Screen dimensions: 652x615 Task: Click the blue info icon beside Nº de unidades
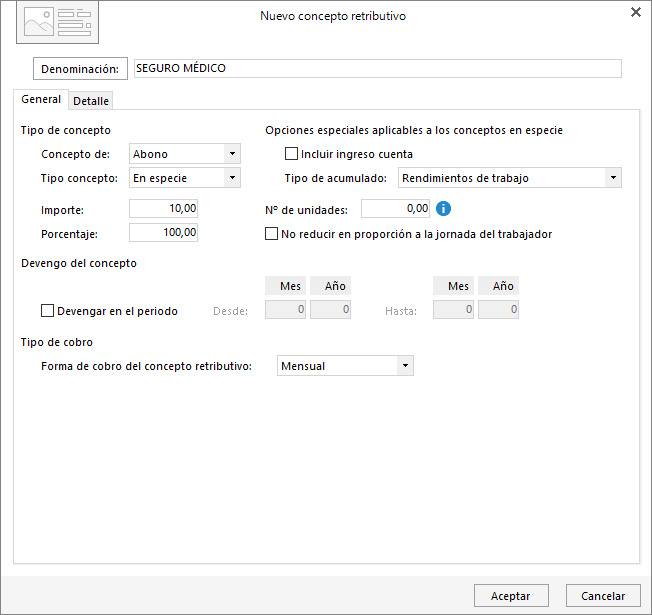pyautogui.click(x=443, y=208)
